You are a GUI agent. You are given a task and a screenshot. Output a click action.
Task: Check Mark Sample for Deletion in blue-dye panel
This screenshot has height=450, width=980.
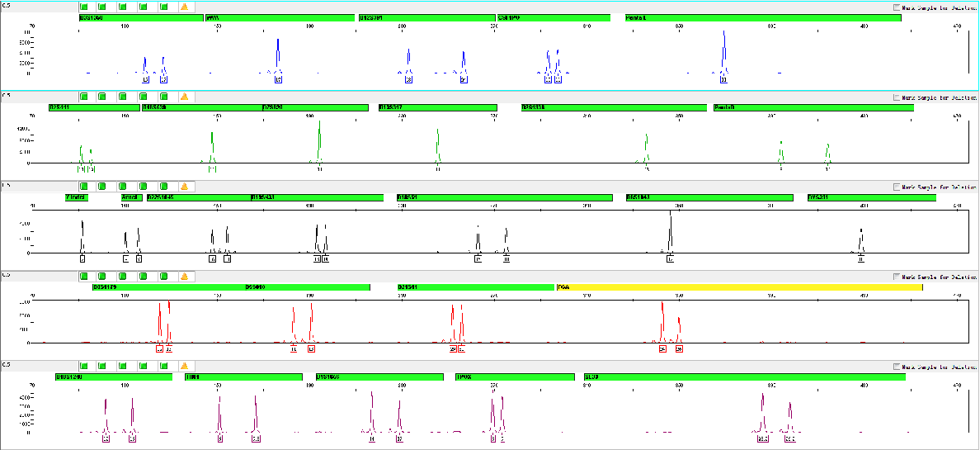tap(898, 7)
